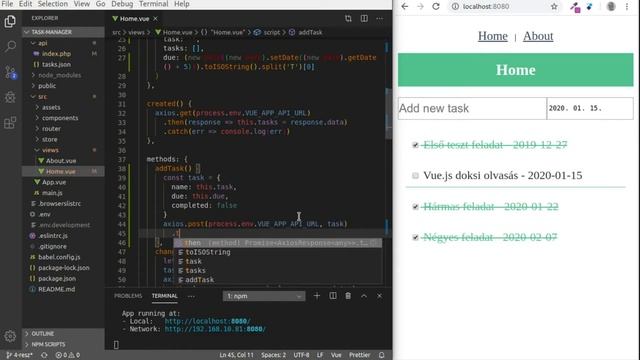
Task: Open the browser profile avatar
Action: click(x=611, y=7)
